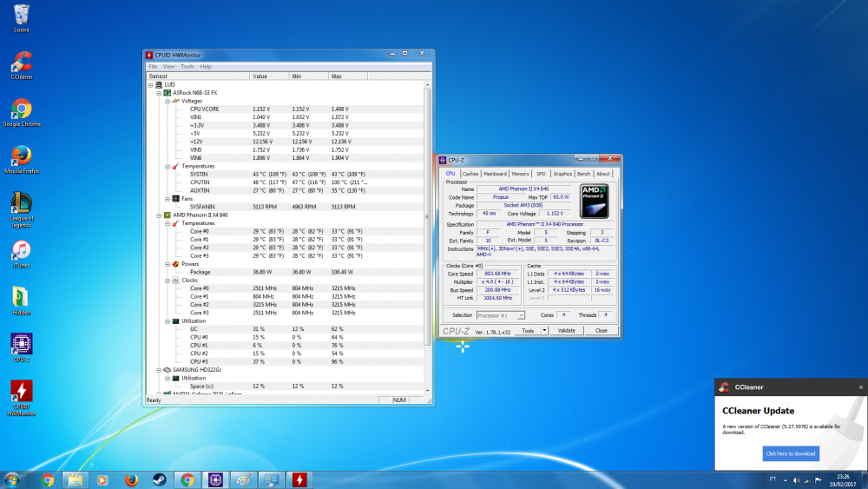The width and height of the screenshot is (868, 489).
Task: Collapse the AMD Phenom II X4 840 node
Action: [159, 215]
